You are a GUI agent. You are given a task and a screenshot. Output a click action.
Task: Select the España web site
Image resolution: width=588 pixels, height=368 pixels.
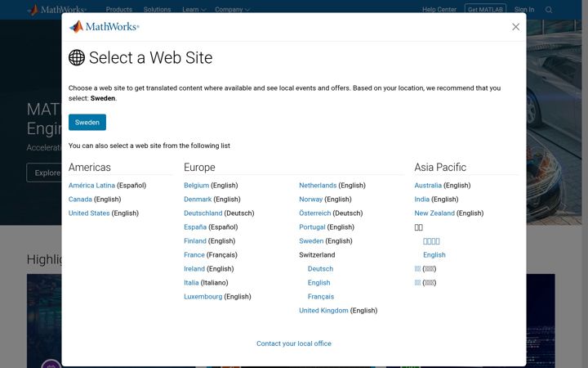(195, 227)
